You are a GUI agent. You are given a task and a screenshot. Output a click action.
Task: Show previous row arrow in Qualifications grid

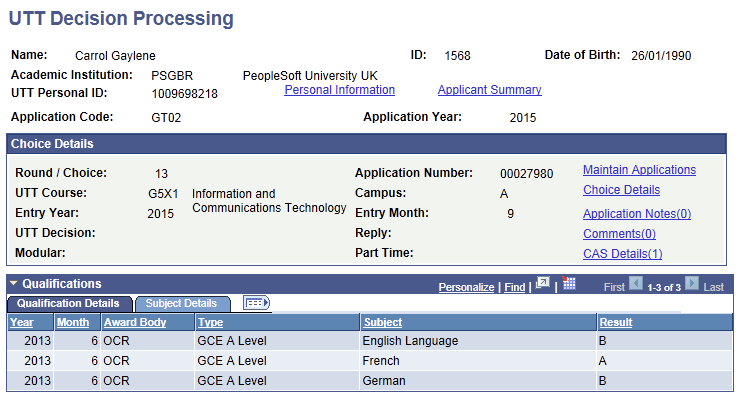pos(636,283)
